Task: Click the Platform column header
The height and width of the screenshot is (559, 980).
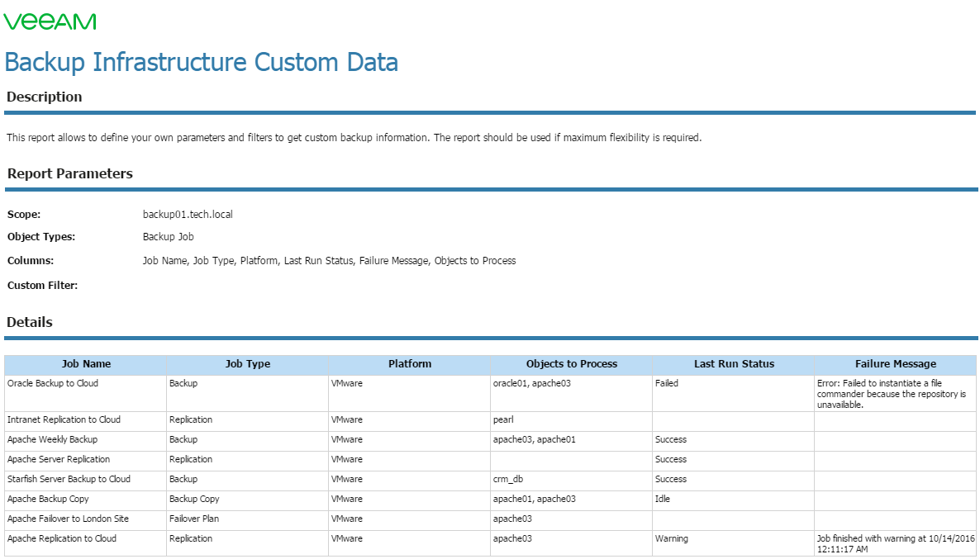Action: click(x=409, y=364)
